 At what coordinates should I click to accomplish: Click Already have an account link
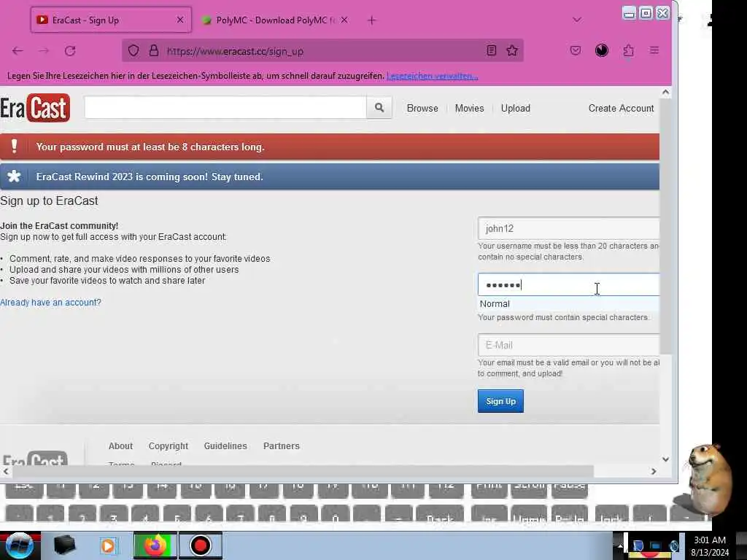[50, 303]
